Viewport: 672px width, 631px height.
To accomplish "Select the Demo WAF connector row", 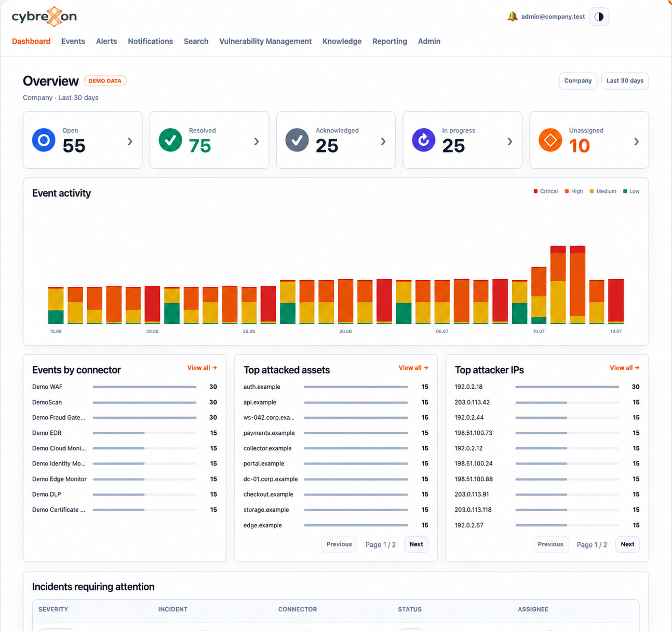I will pyautogui.click(x=125, y=387).
